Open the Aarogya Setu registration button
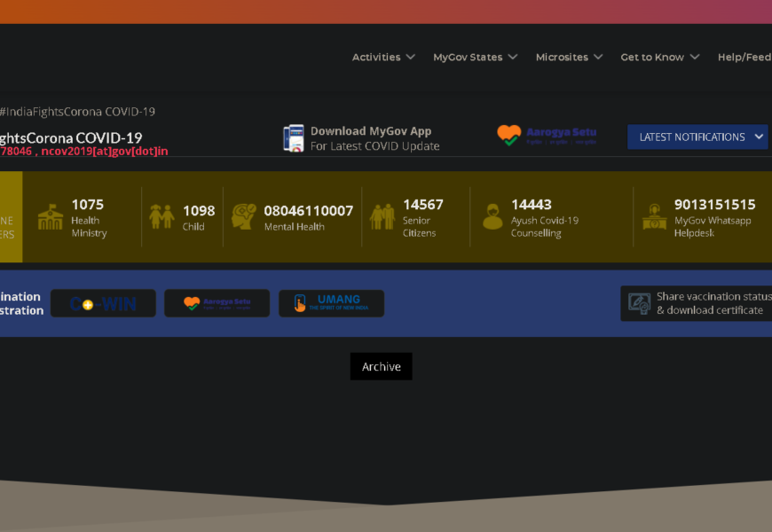Viewport: 772px width, 532px height. click(x=217, y=303)
